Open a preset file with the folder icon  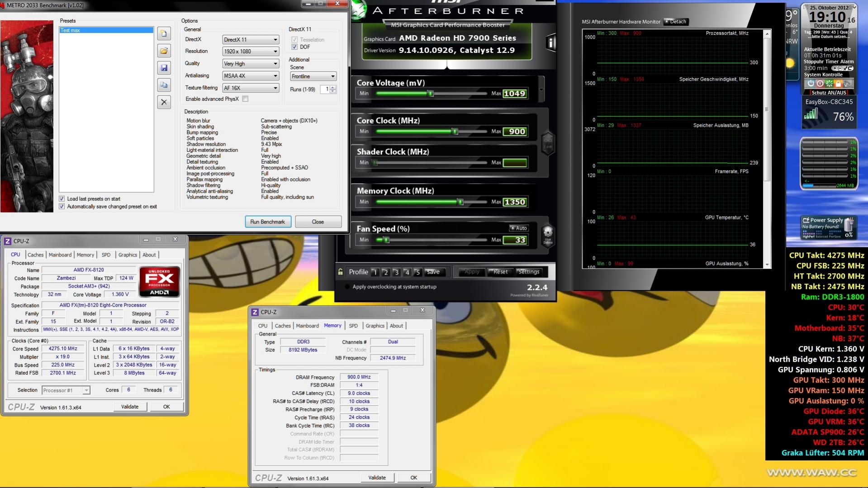point(164,51)
